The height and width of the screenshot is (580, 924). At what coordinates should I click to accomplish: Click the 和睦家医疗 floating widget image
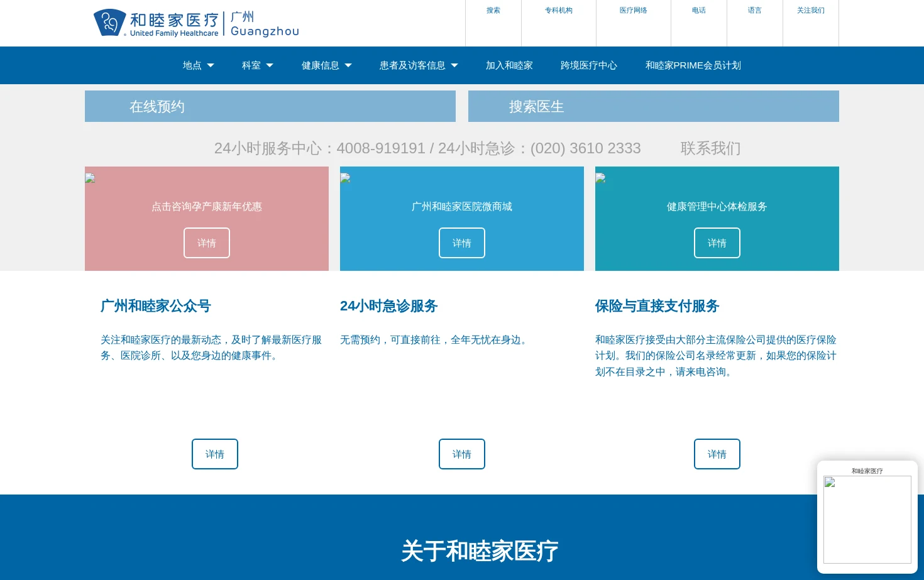867,520
